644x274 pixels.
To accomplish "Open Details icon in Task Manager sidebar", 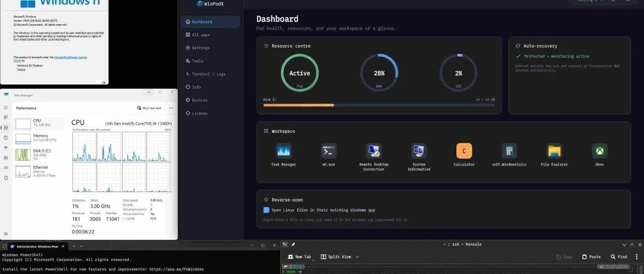I will coord(6,167).
